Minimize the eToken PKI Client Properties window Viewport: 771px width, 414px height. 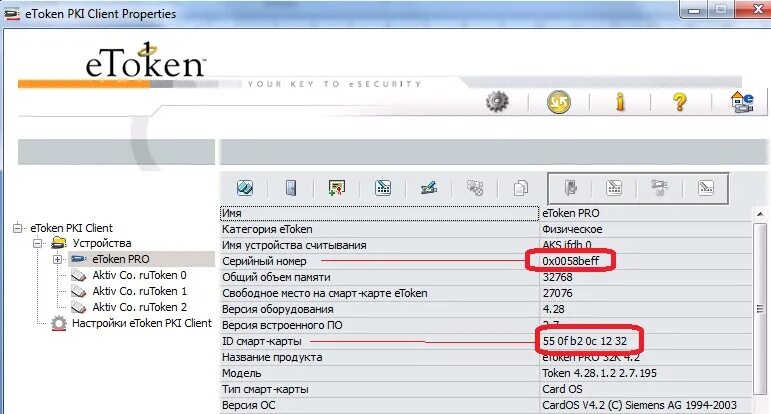point(694,9)
